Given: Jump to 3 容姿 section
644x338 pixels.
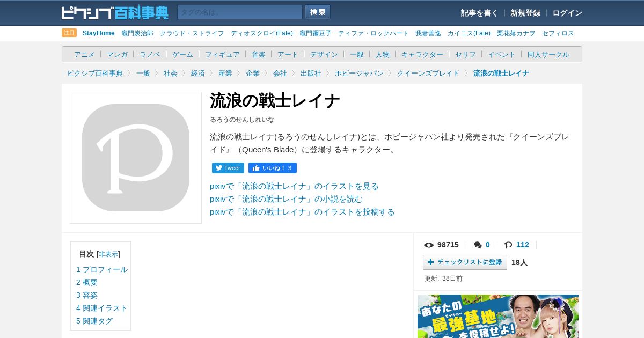Looking at the screenshot, I should pos(87,295).
